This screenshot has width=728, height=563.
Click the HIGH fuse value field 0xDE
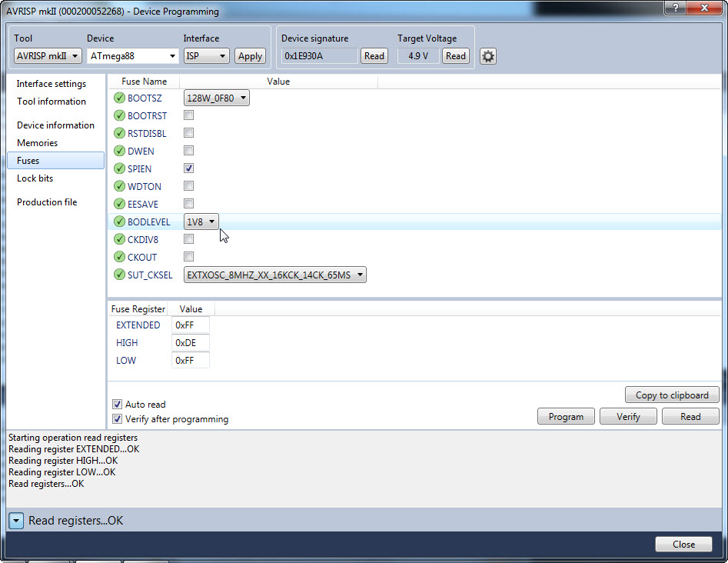(x=191, y=343)
